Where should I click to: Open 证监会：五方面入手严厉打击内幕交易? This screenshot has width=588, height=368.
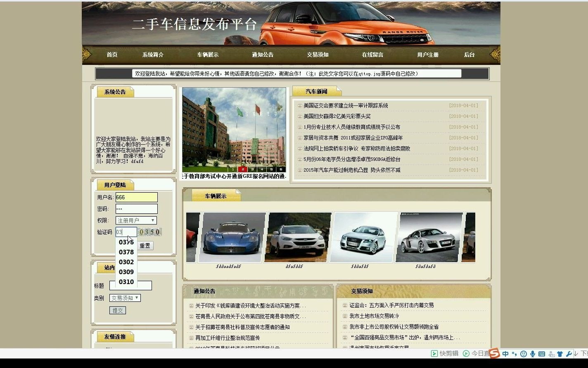pyautogui.click(x=391, y=306)
